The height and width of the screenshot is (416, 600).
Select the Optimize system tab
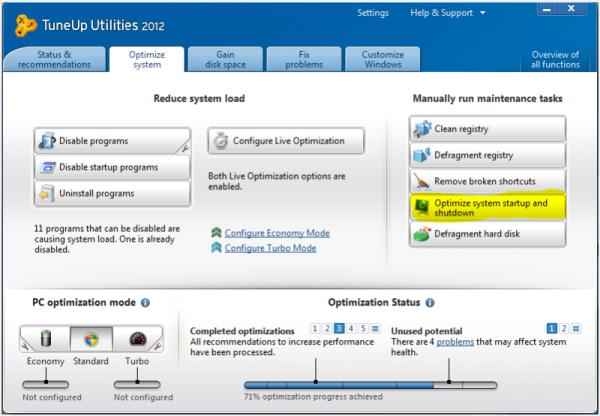pos(147,59)
